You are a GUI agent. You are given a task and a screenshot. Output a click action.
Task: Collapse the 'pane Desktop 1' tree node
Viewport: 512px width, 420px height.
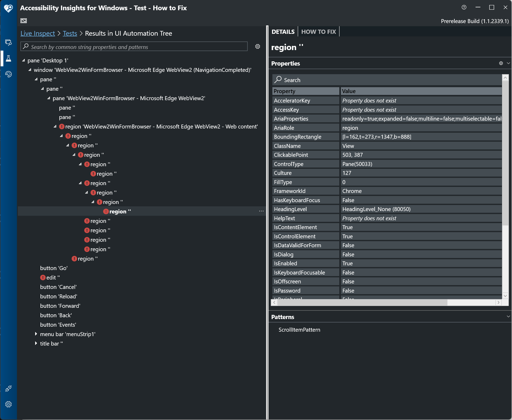23,60
